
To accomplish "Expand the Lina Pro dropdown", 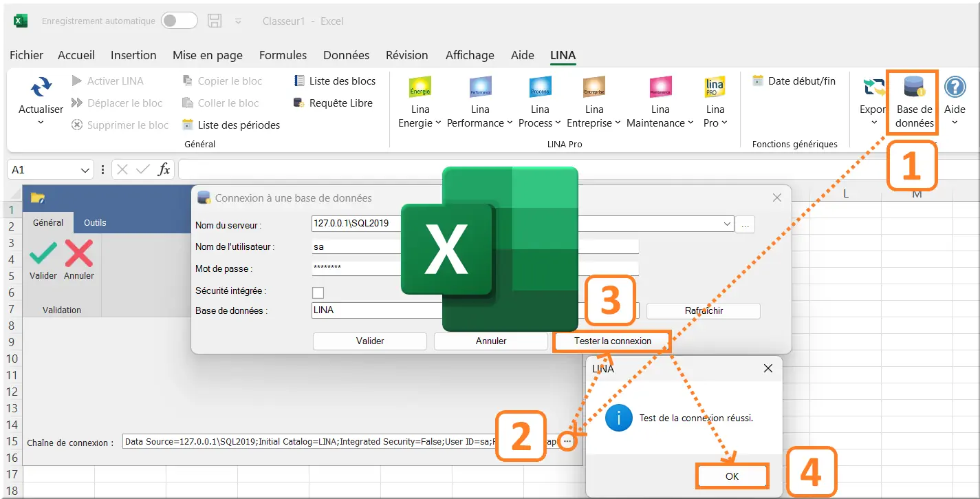I will tap(724, 123).
